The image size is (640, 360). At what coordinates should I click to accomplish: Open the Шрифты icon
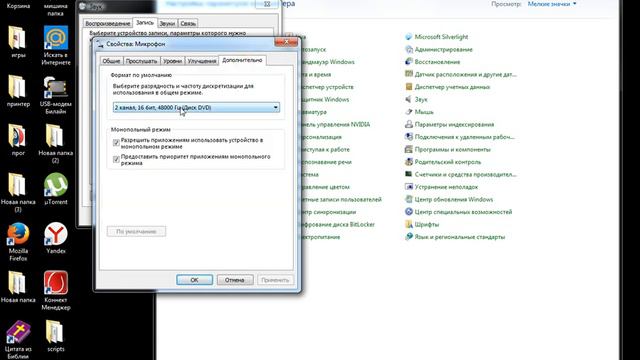(409, 224)
